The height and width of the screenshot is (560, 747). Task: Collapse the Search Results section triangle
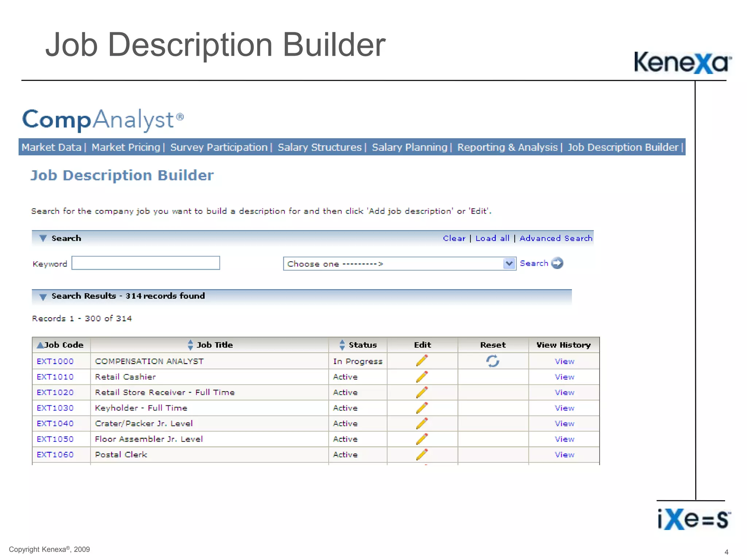[43, 297]
